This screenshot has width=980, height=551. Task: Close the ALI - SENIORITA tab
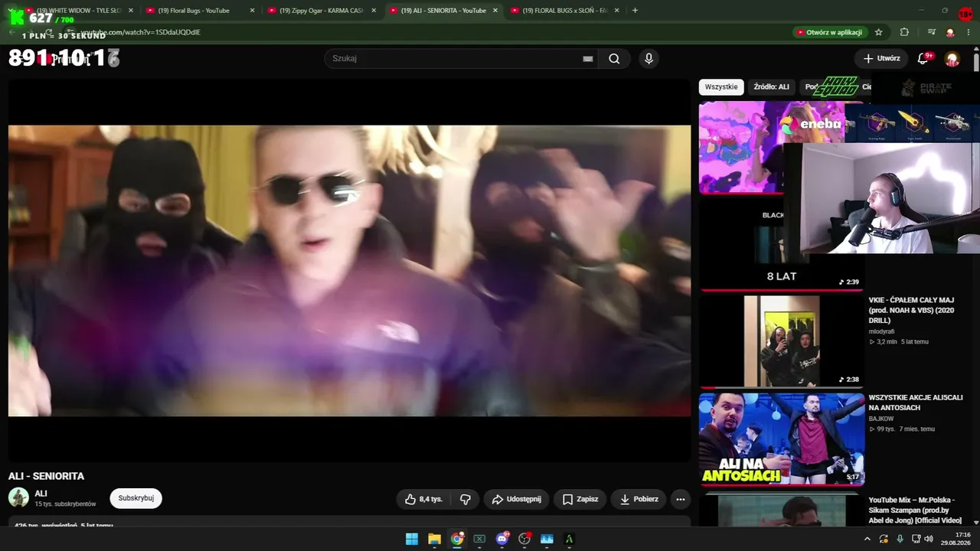495,11
